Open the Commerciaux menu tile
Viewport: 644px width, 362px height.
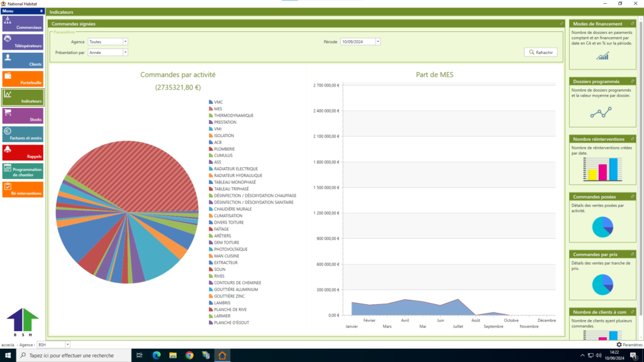coord(23,23)
